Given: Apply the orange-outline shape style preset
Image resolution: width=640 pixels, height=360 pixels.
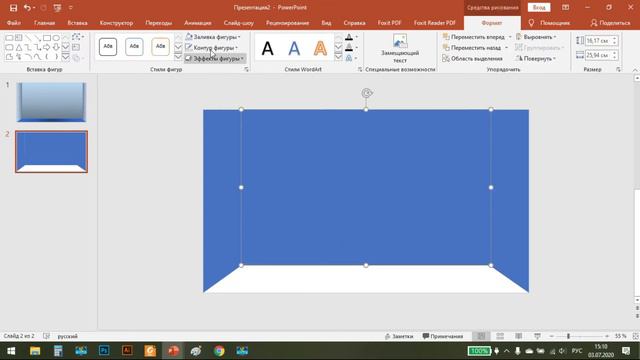Looking at the screenshot, I should click(x=160, y=47).
